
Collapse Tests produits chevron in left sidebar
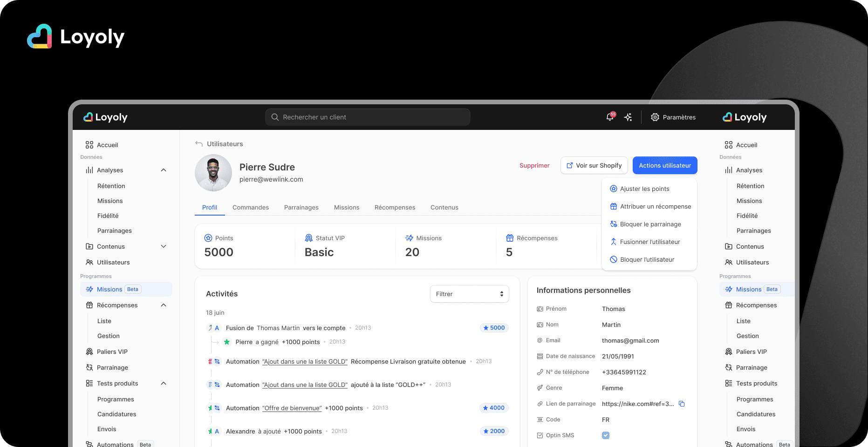point(164,383)
